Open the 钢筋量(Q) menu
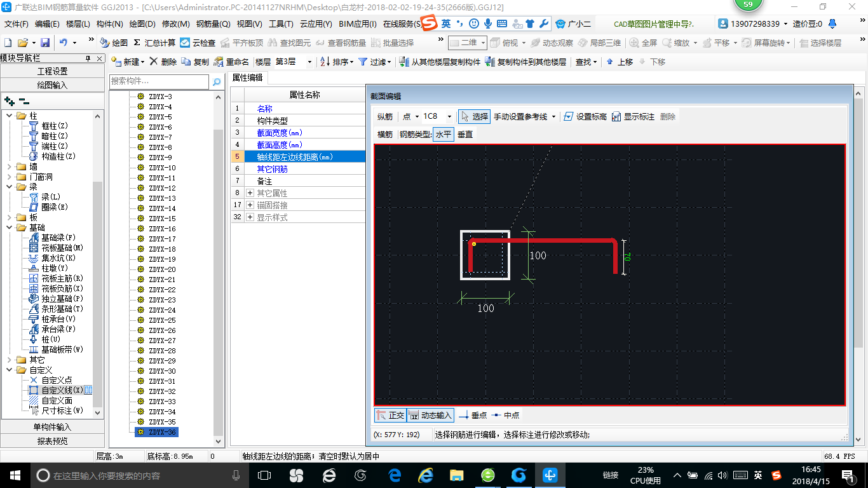868x488 pixels. (x=213, y=24)
